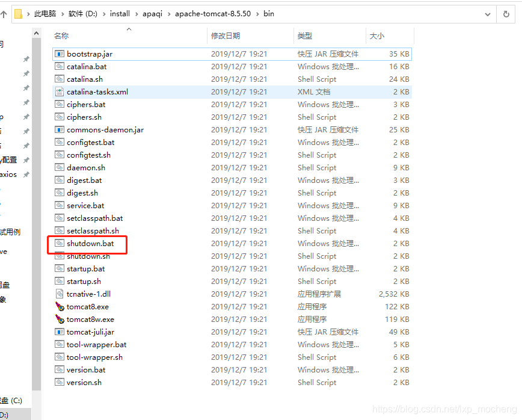
Task: Click the navigation pane scroll-up arrow
Action: 36,33
